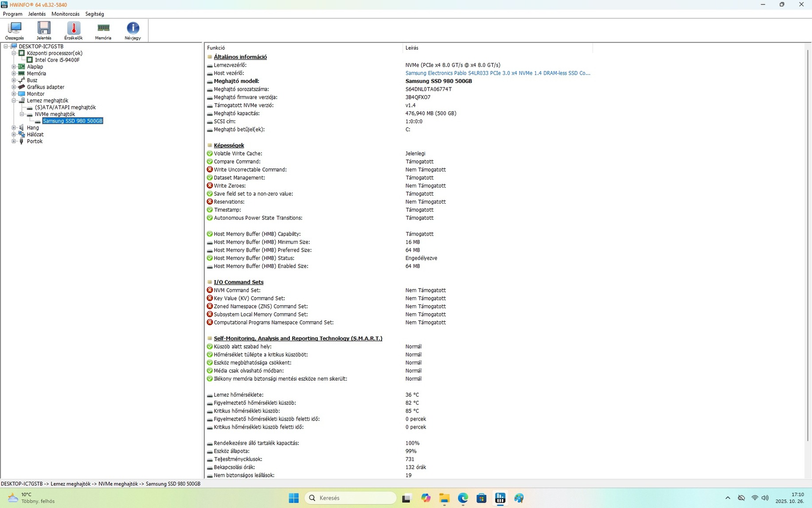Open Microsoft Store from taskbar
This screenshot has width=812, height=508.
[482, 498]
